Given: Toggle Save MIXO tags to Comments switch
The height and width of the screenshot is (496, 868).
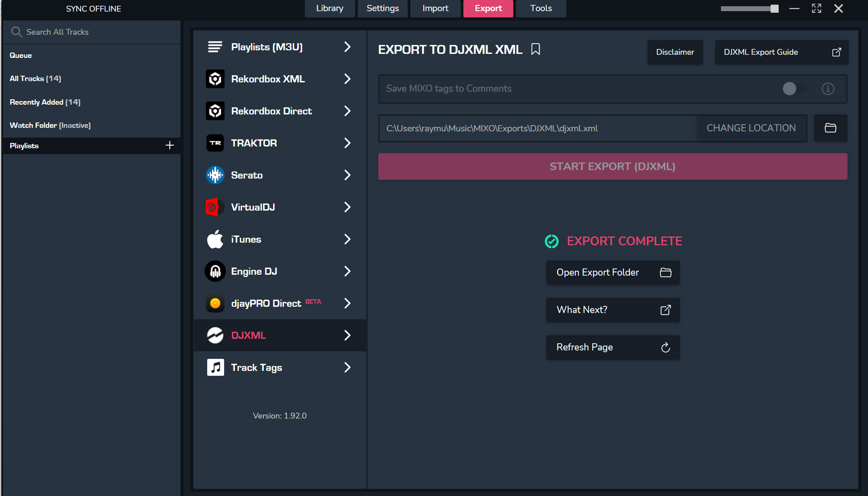Looking at the screenshot, I should click(794, 89).
